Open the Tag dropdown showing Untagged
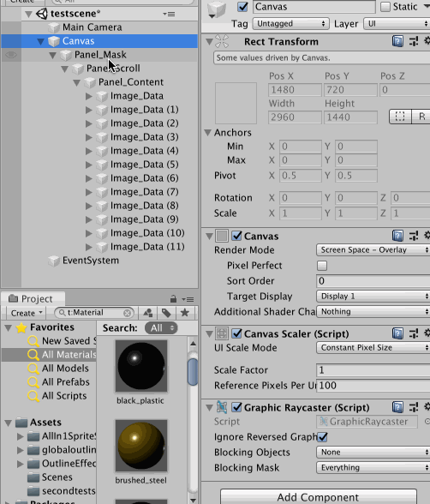This screenshot has height=504, width=430. point(290,24)
